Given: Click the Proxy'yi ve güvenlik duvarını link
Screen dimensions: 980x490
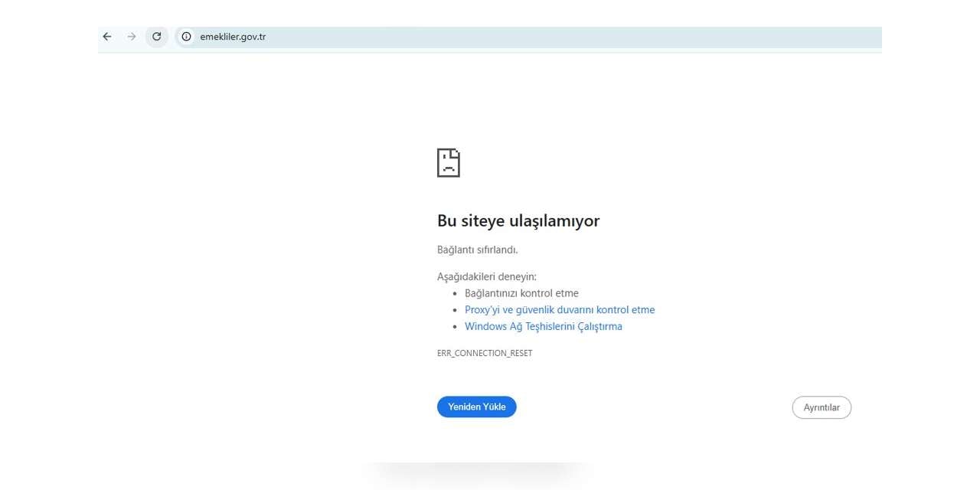Looking at the screenshot, I should click(x=560, y=309).
